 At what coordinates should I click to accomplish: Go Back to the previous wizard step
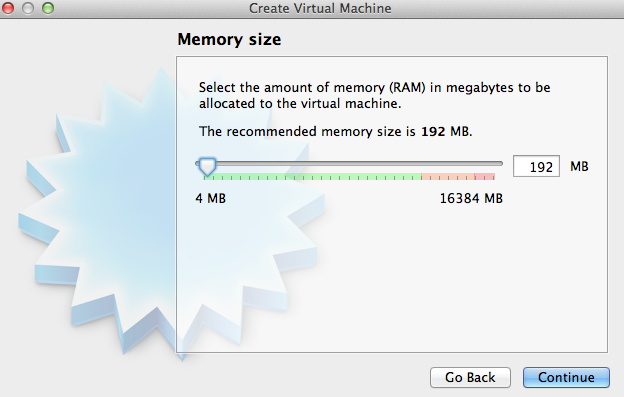tap(470, 377)
